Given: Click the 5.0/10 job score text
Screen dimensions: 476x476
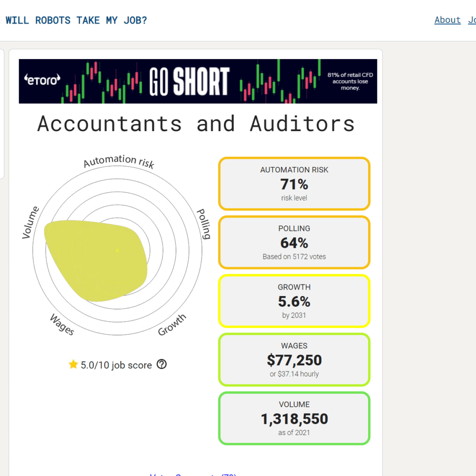Looking at the screenshot, I should click(116, 365).
